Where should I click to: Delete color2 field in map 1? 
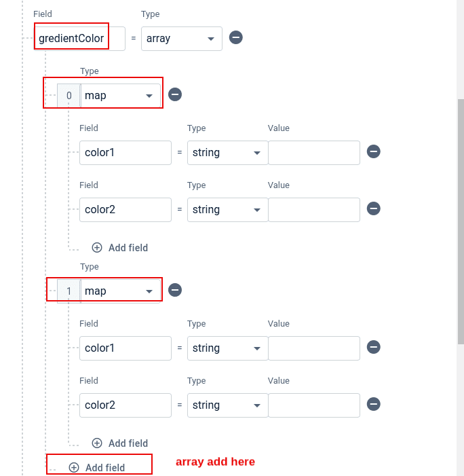(373, 405)
